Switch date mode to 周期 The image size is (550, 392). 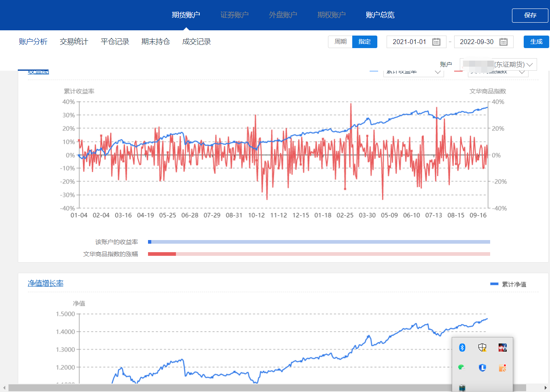(x=341, y=42)
